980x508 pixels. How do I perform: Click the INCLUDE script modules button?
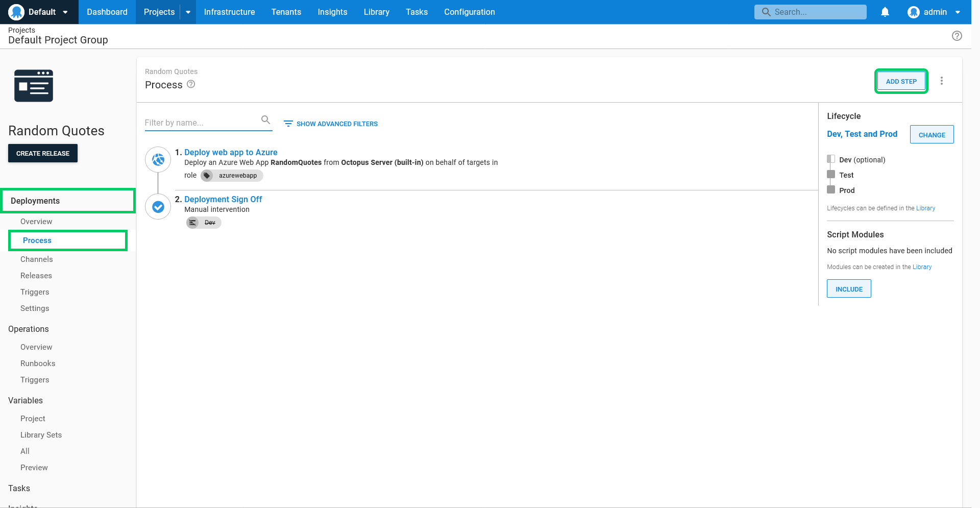pos(849,289)
